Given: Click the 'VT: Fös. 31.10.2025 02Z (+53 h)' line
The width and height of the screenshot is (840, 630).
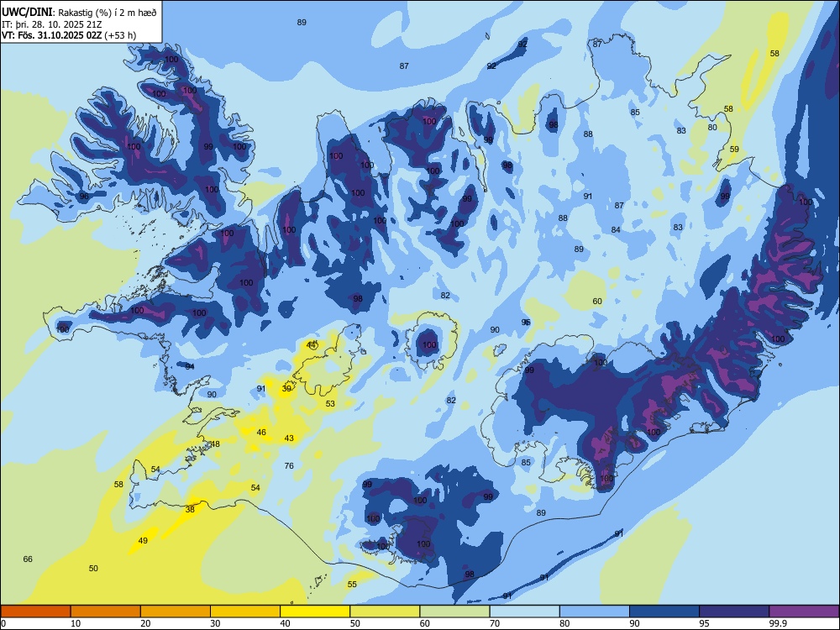Looking at the screenshot, I should [69, 35].
